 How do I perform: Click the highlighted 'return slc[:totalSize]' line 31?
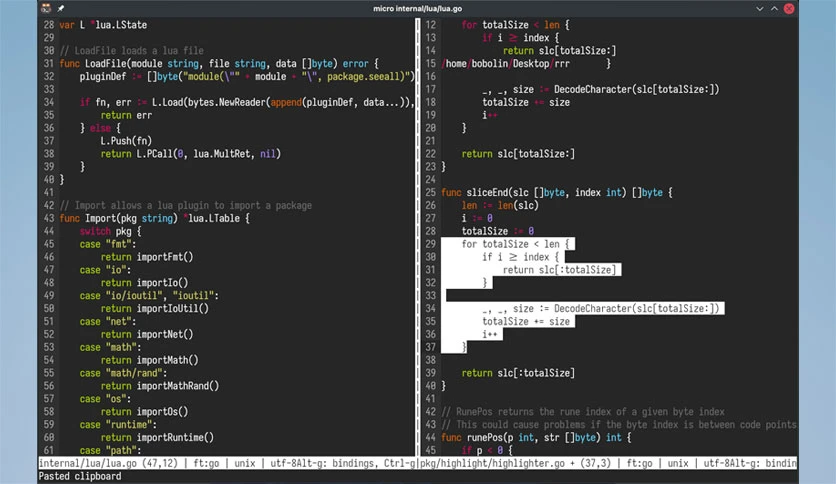[559, 270]
